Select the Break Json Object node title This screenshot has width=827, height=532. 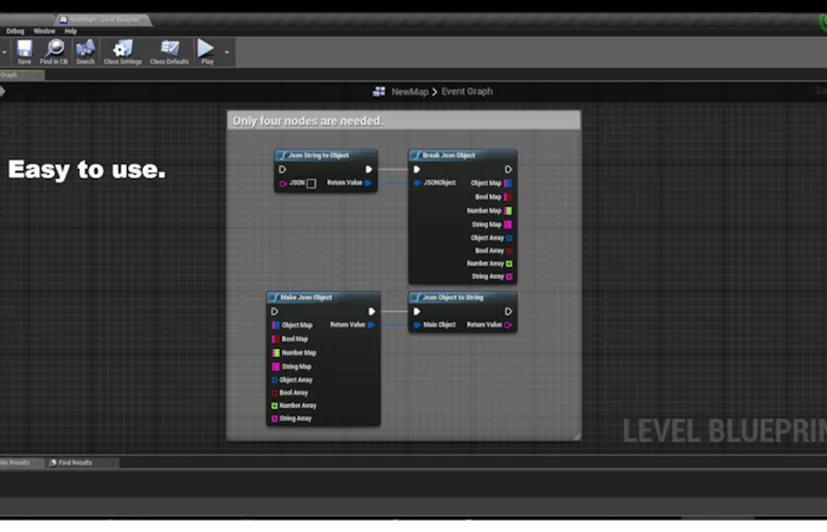[x=448, y=156]
